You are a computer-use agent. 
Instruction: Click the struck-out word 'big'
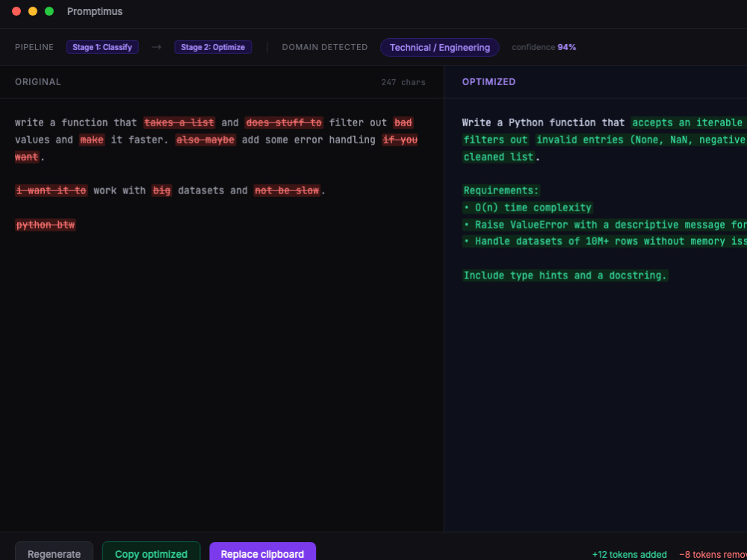point(162,190)
